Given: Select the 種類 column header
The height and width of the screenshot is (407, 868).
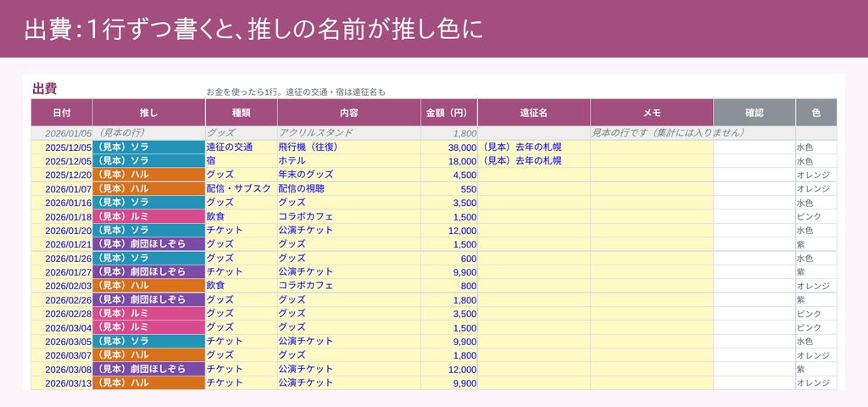Looking at the screenshot, I should pos(242,113).
